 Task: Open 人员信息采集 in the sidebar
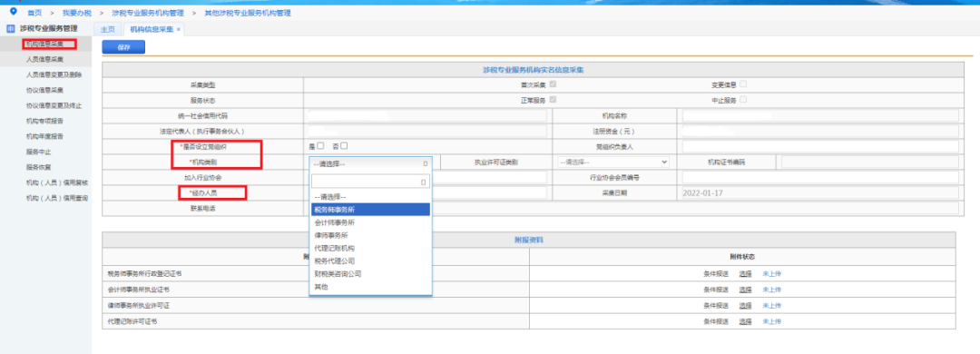pos(44,59)
